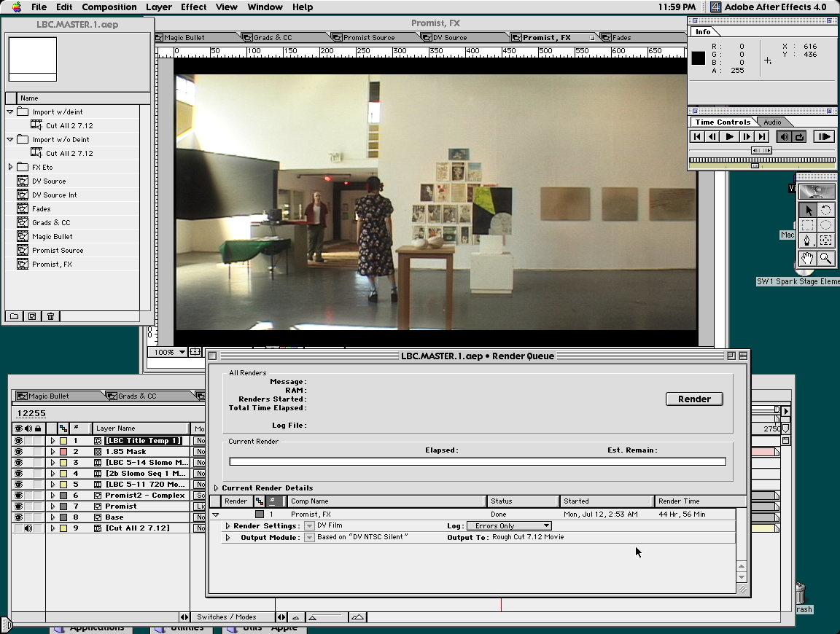
Task: Switch to the DV Source tab in comp window
Action: pyautogui.click(x=449, y=37)
